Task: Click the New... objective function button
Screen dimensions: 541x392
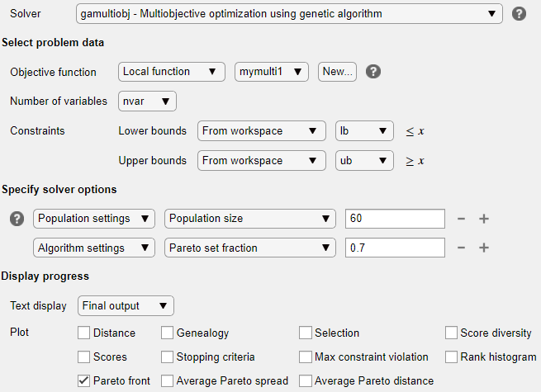Action: pos(337,72)
